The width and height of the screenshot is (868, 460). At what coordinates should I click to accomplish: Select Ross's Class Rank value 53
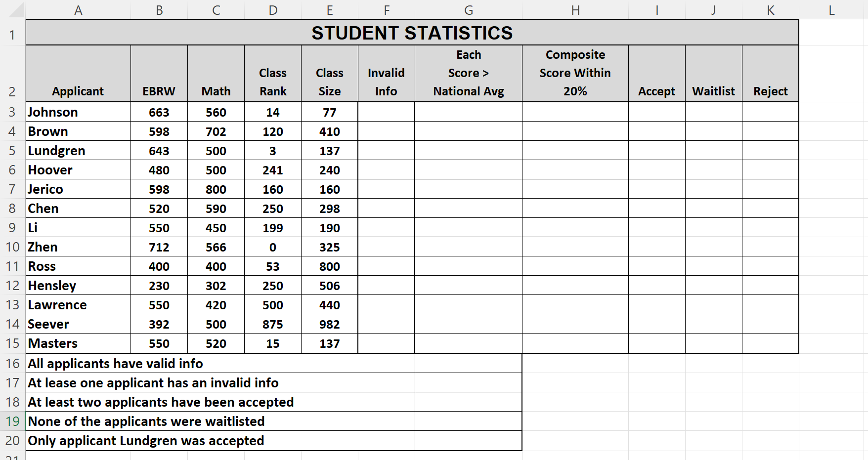pyautogui.click(x=272, y=266)
